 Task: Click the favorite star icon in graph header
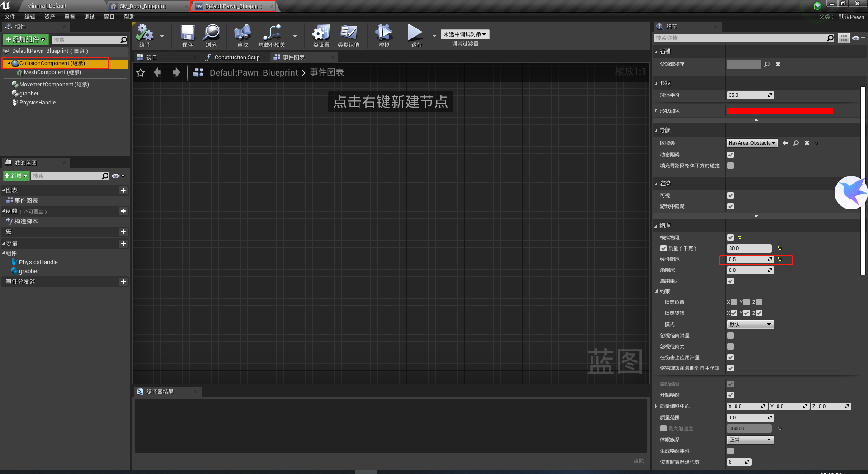coord(141,72)
